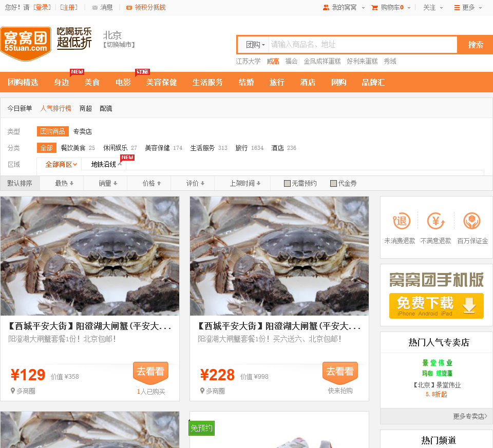The height and width of the screenshot is (448, 493).
Task: Click the green 免预约 badge
Action: click(201, 428)
